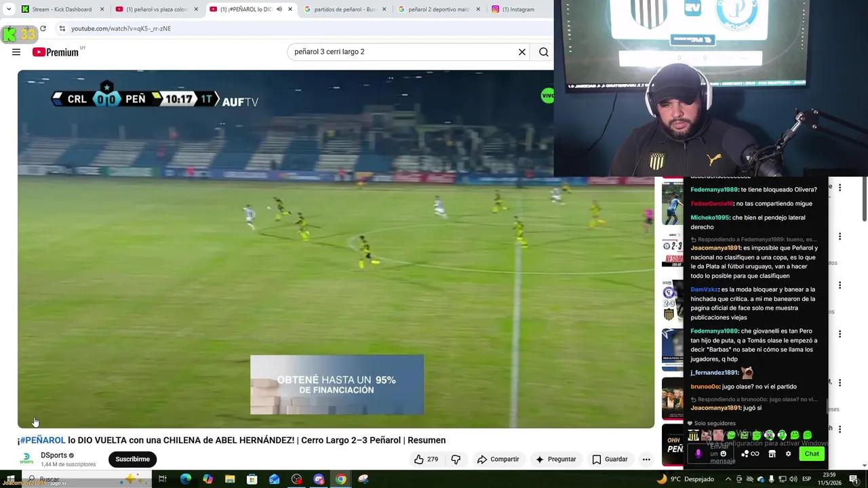Switch to the peñarol vs plaza colonia tab
Screen dimensions: 868x488
click(x=157, y=9)
